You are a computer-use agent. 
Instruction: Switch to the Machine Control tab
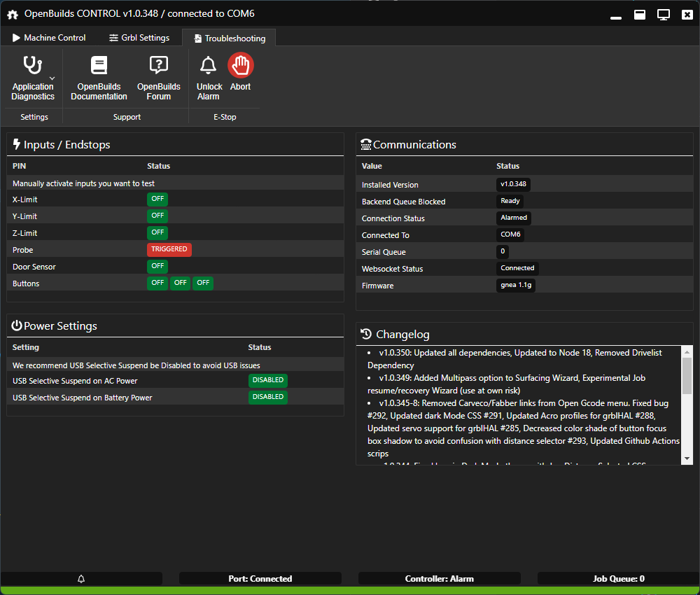(49, 38)
